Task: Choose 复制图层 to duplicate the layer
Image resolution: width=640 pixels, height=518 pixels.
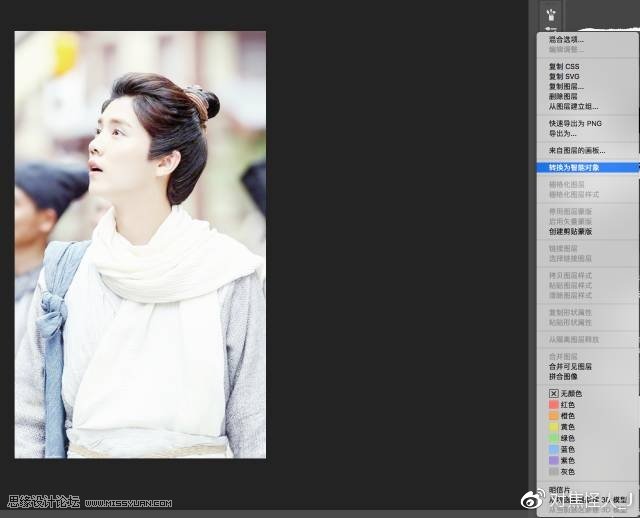Action: point(566,87)
